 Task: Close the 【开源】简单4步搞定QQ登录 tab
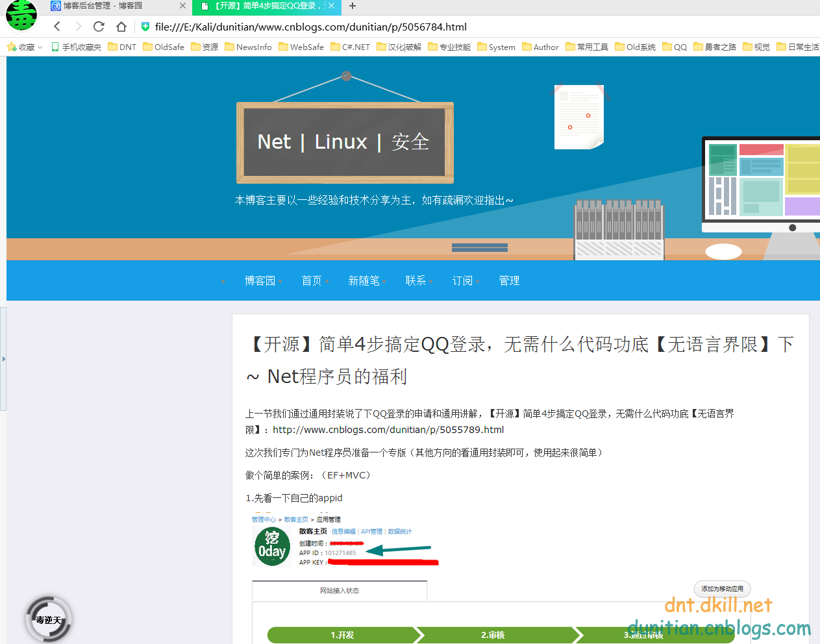(x=332, y=6)
